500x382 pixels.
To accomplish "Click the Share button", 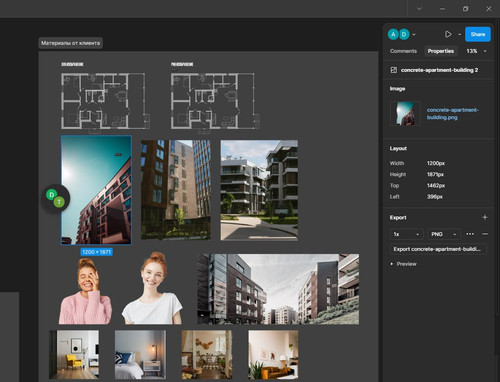I will (x=477, y=34).
